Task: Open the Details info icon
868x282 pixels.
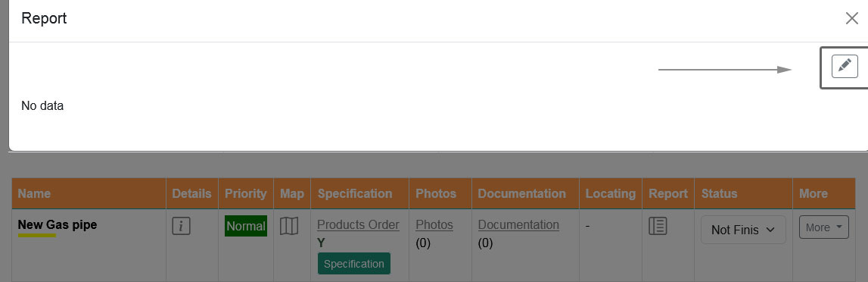Action: coord(181,226)
